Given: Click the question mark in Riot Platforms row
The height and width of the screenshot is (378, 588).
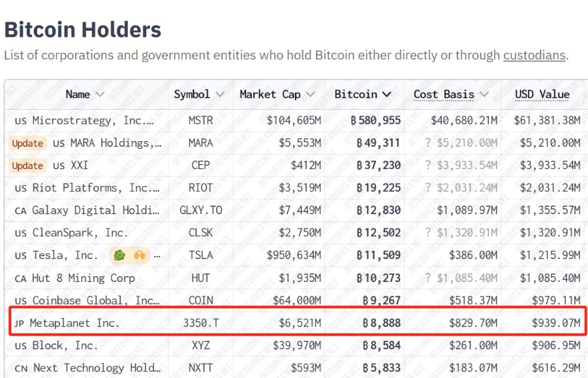Looking at the screenshot, I should [428, 188].
